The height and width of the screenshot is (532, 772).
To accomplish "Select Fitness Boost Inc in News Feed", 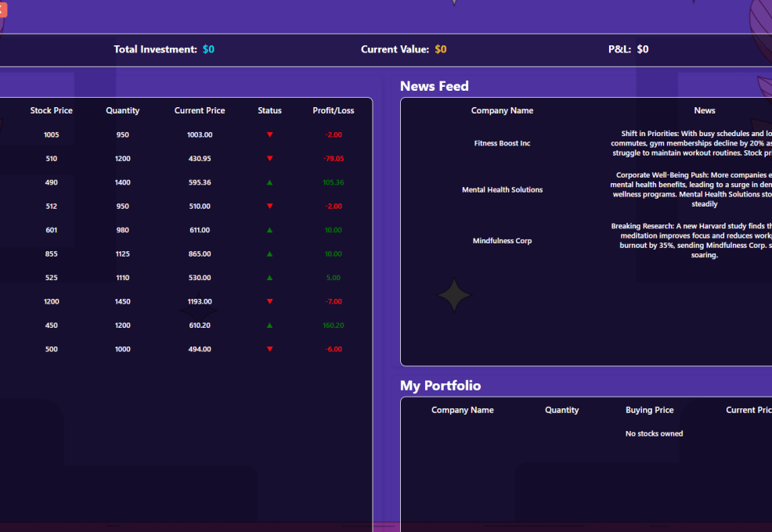I will 502,143.
